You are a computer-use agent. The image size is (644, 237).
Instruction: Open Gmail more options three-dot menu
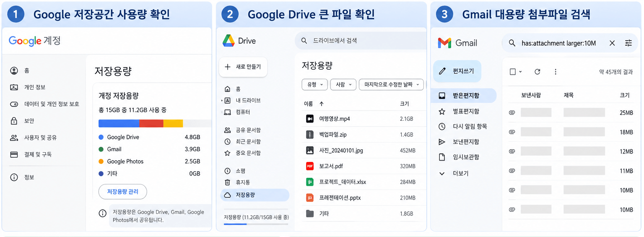556,72
